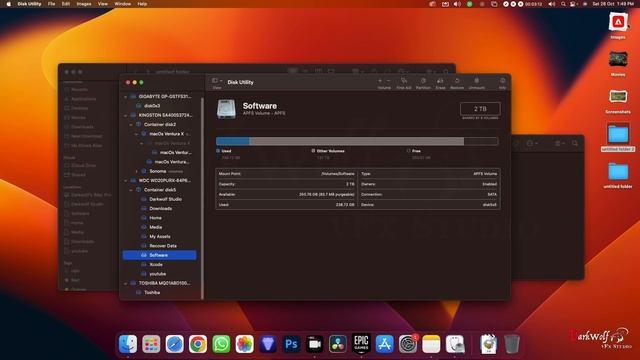Click the 2 TB capacity box
This screenshot has height=360, width=640.
pos(480,109)
